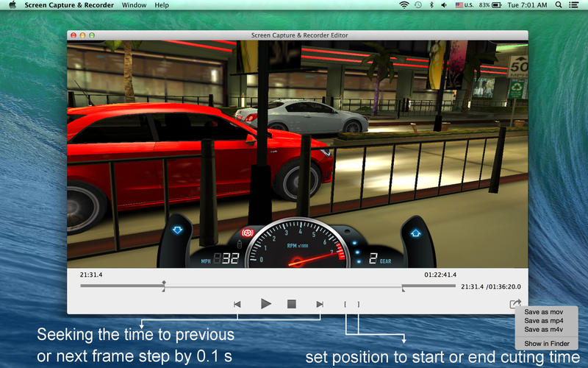This screenshot has height=368, width=588.
Task: Set the cutting start position bracket
Action: pos(345,304)
